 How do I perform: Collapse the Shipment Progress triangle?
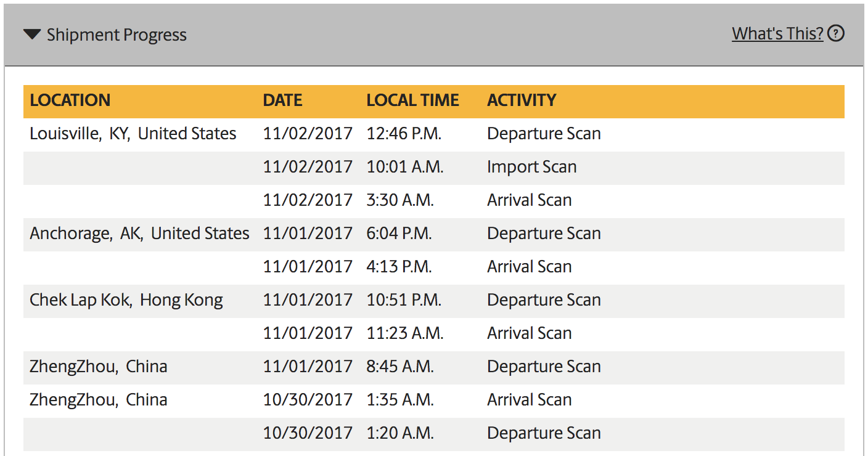tap(32, 35)
